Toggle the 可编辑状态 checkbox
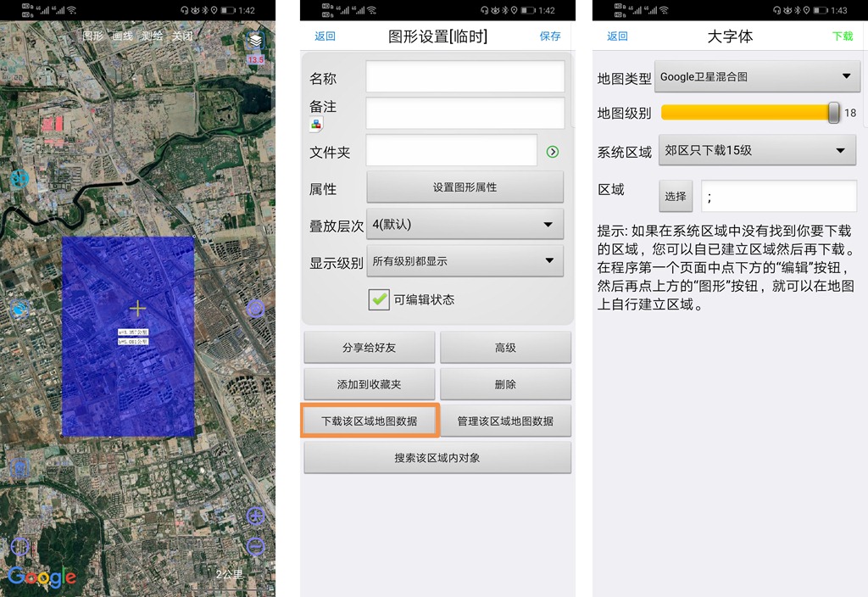The image size is (868, 597). pyautogui.click(x=379, y=299)
